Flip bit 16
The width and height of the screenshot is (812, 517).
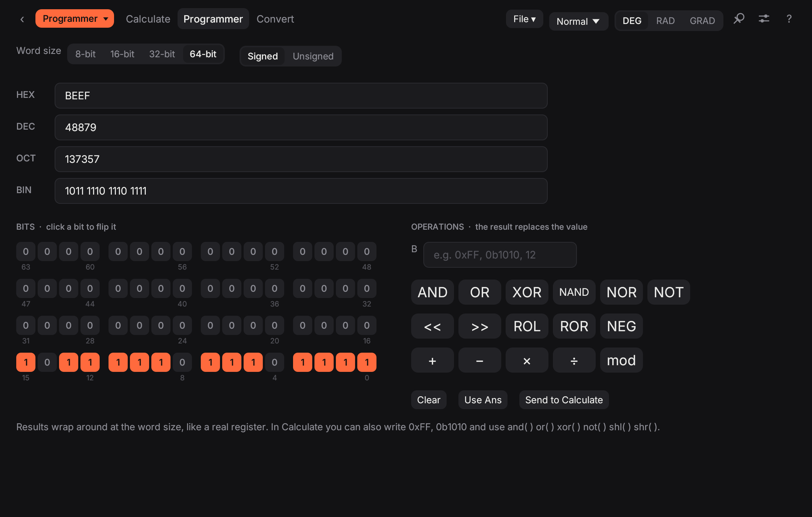pos(367,326)
